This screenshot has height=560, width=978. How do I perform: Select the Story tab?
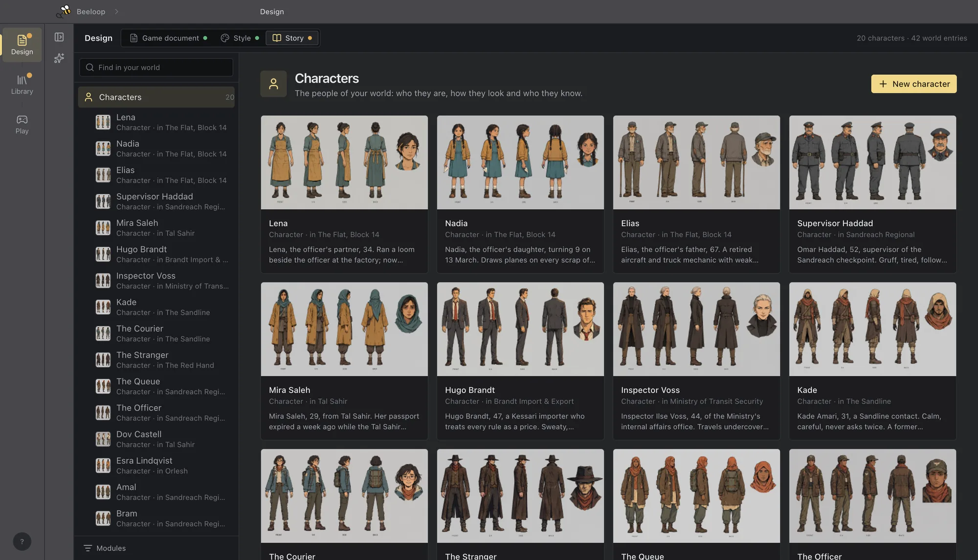point(292,38)
